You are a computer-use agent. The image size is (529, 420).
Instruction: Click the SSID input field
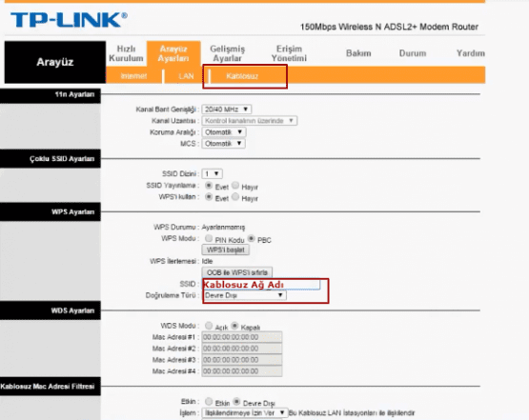[x=261, y=284]
